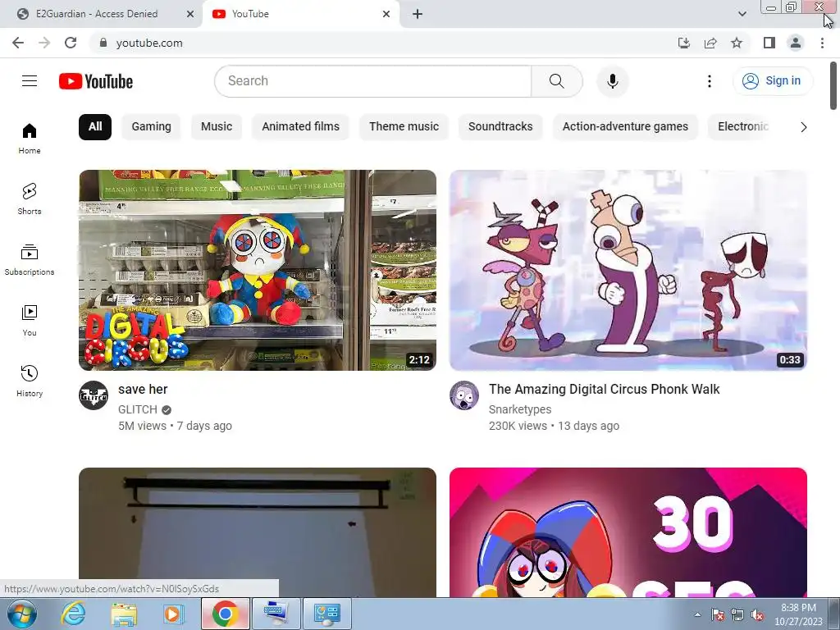Bookmark this tab with star icon
Image resolution: width=840 pixels, height=630 pixels.
pos(737,43)
